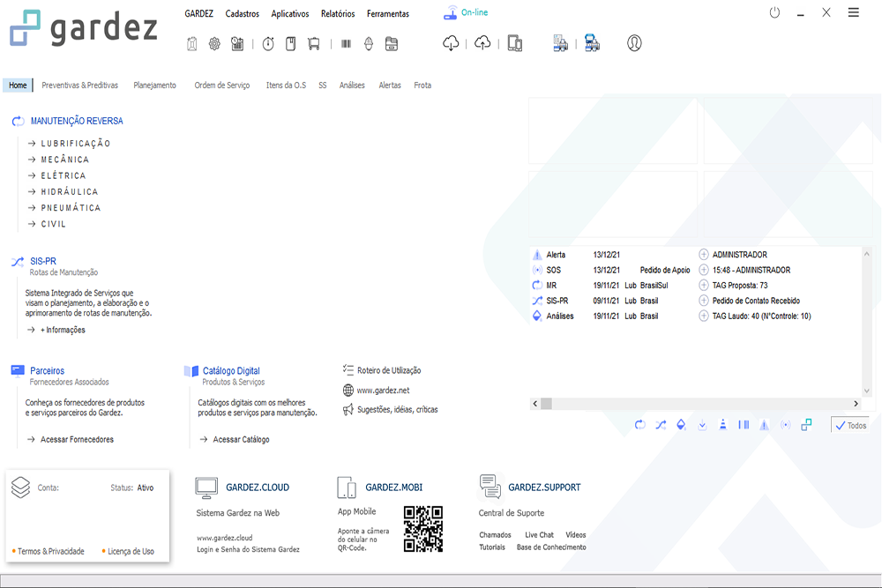Filter feed by oil drop analysis icon
Image resolution: width=882 pixels, height=588 pixels.
(x=681, y=425)
